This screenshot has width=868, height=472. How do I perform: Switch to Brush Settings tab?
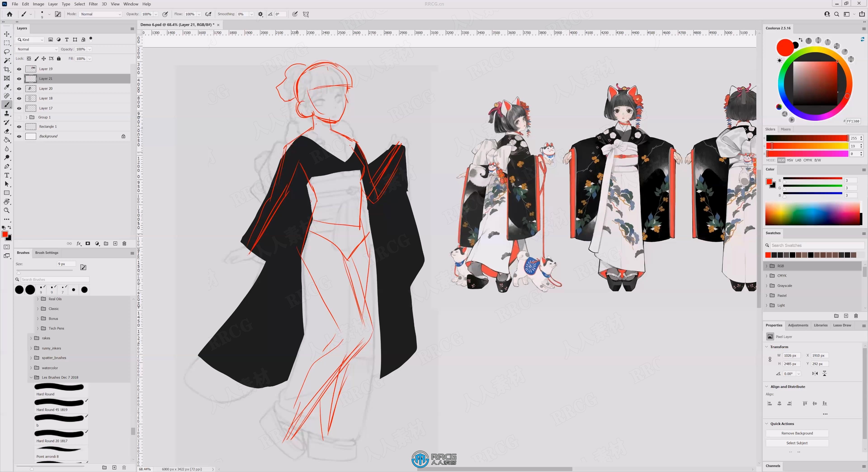(47, 253)
